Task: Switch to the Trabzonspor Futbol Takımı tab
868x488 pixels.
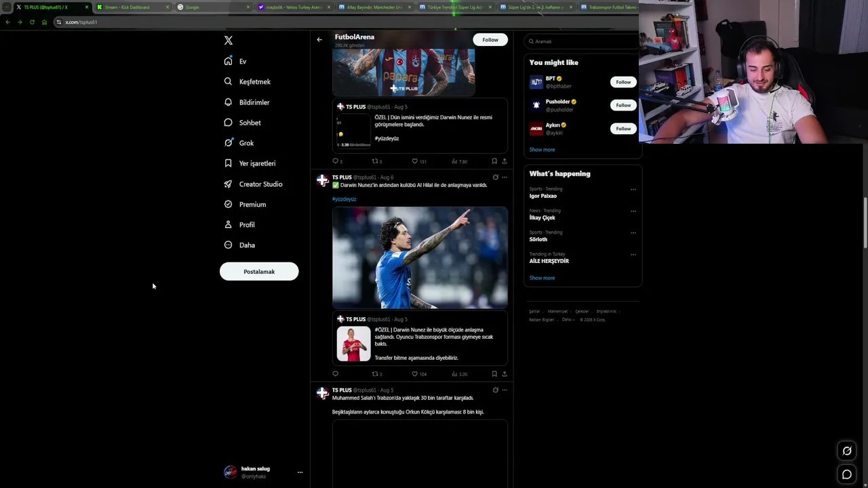Action: (x=608, y=7)
